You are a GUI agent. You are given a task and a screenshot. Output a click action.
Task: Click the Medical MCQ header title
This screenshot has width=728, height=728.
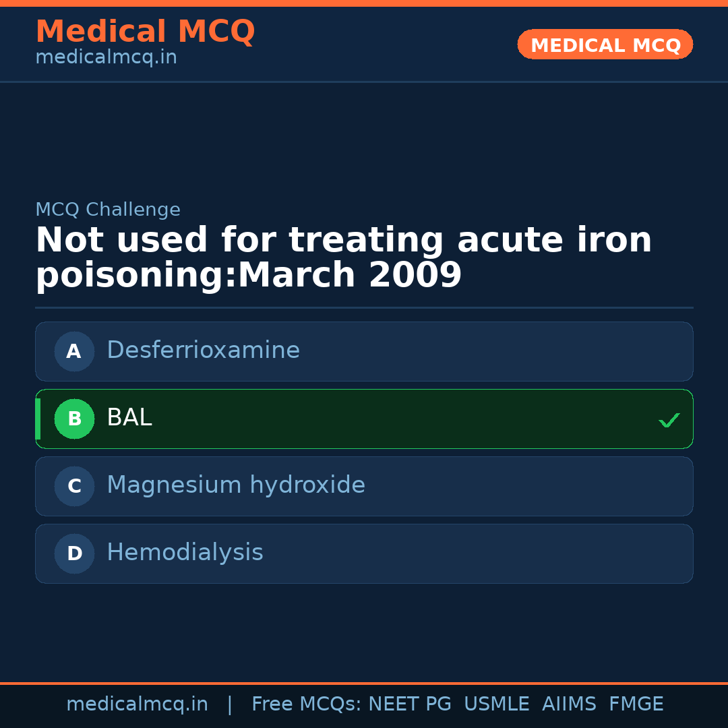(145, 32)
